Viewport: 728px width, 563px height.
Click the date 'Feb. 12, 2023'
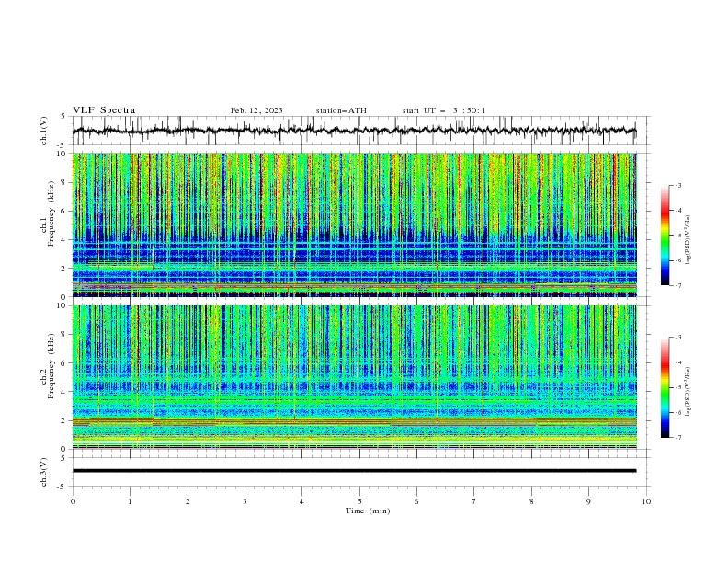256,110
